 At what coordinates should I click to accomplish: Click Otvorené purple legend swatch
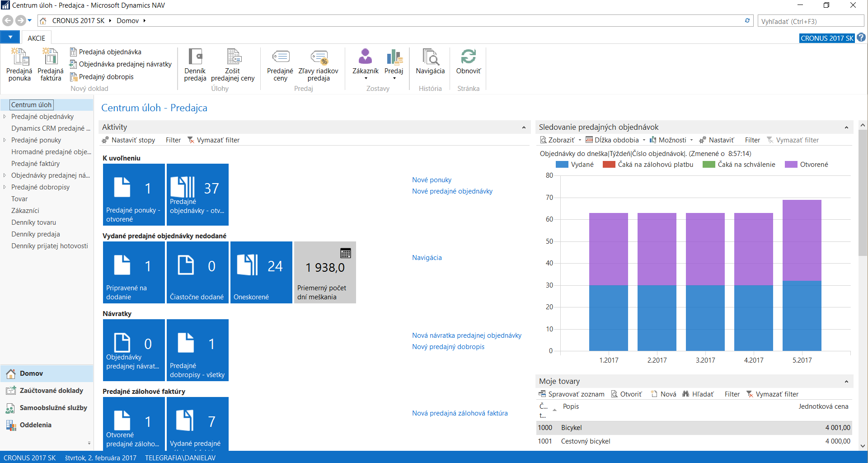pos(791,165)
